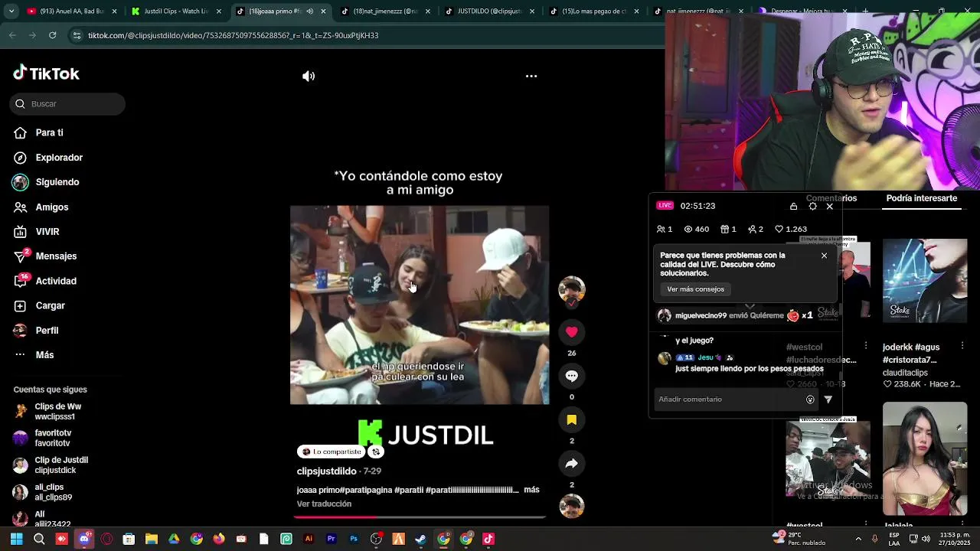Click the TikTok logo
Screen dimensions: 980x551
46,73
